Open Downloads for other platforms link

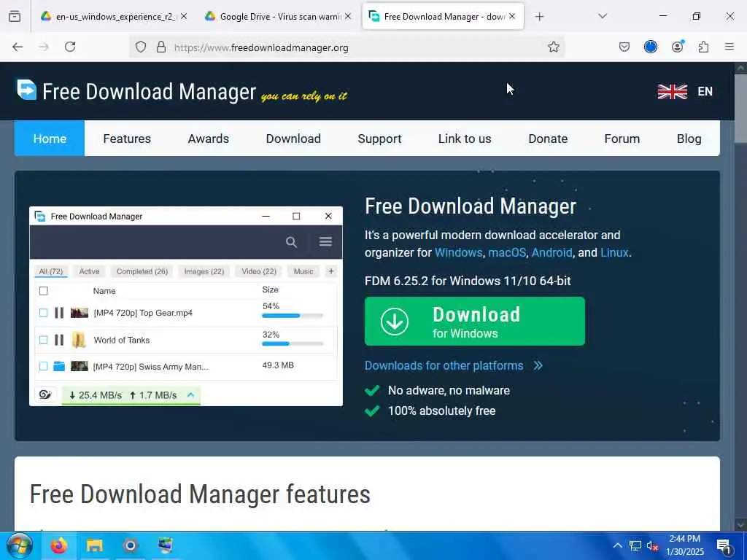coord(454,365)
